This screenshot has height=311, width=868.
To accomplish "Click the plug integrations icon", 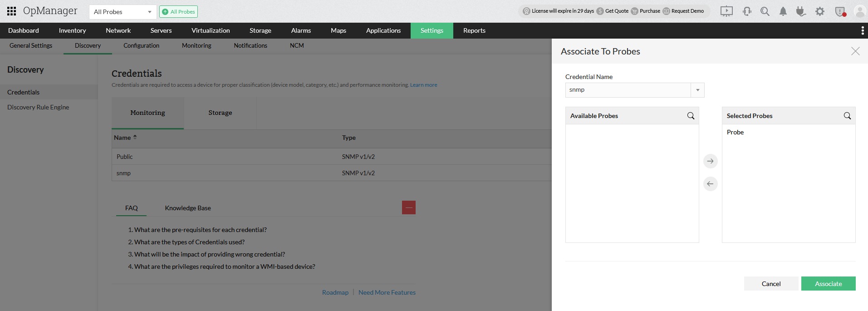I will pyautogui.click(x=801, y=11).
